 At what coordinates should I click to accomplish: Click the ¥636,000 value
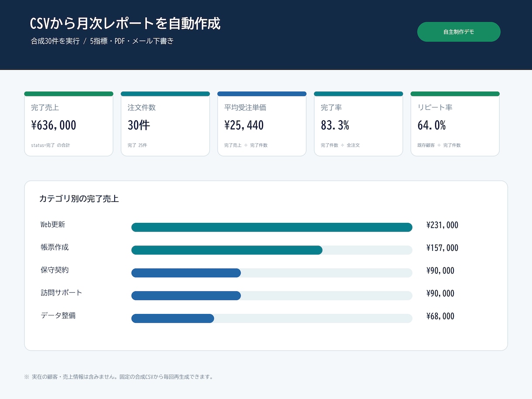[x=54, y=126]
